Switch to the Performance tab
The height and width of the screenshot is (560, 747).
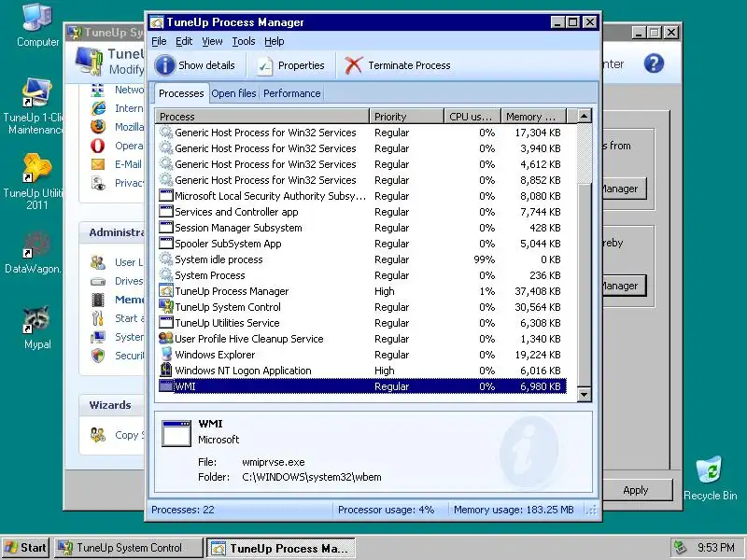291,93
